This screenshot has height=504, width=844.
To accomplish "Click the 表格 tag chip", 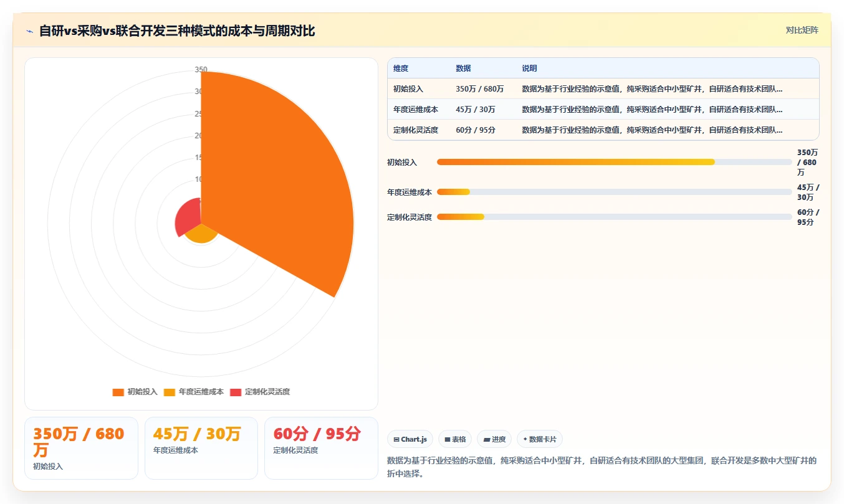I will tap(455, 439).
